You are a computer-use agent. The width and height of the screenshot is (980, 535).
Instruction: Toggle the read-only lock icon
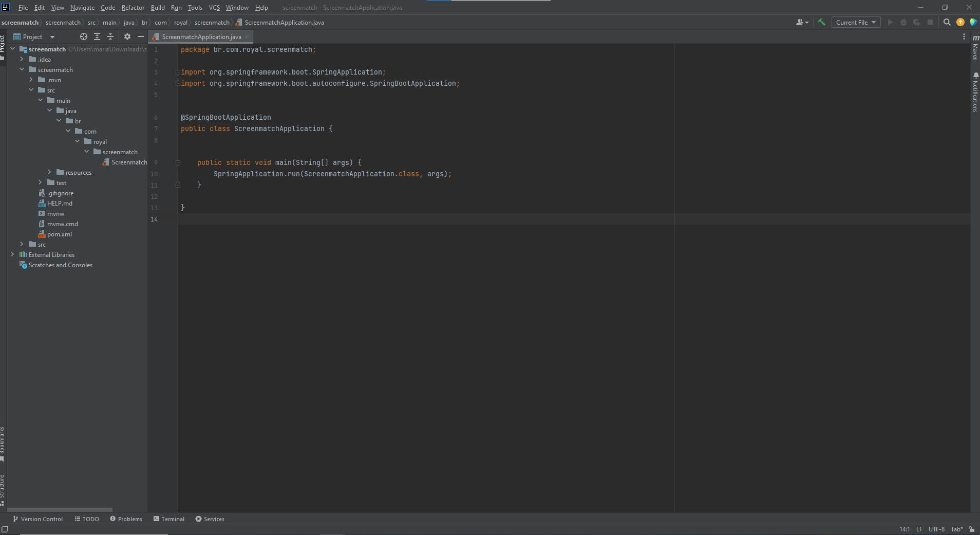click(x=972, y=529)
